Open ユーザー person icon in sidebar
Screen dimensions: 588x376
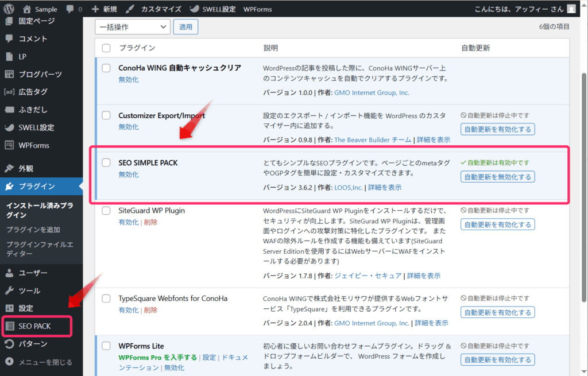[x=9, y=273]
